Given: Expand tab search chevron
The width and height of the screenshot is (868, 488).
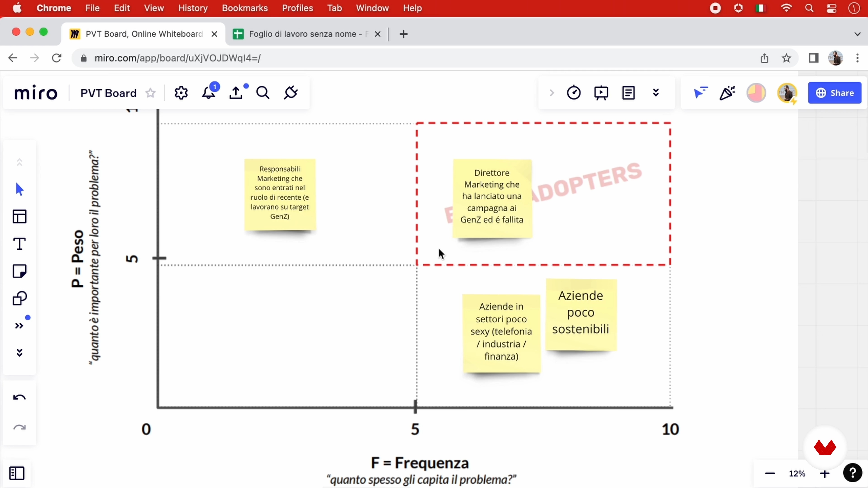Looking at the screenshot, I should click(x=858, y=34).
